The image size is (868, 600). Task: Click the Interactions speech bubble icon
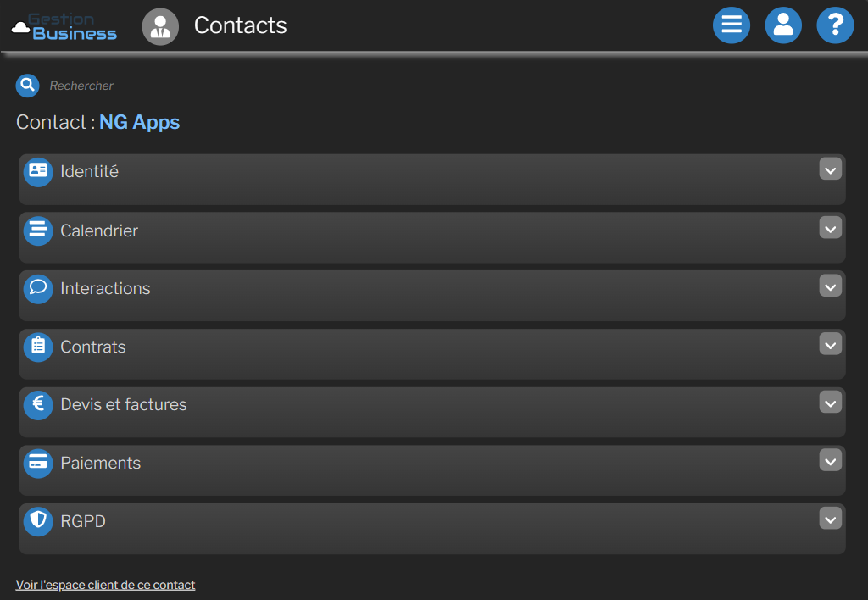point(37,288)
